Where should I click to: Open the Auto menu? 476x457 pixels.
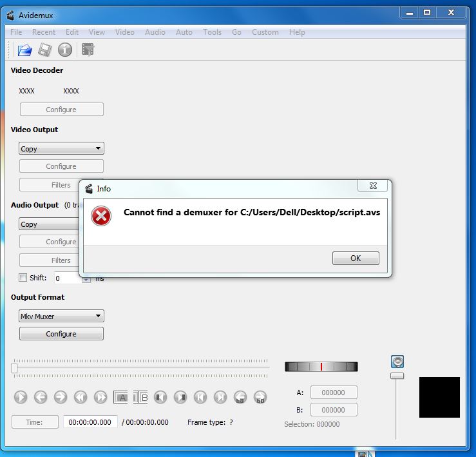coord(184,32)
